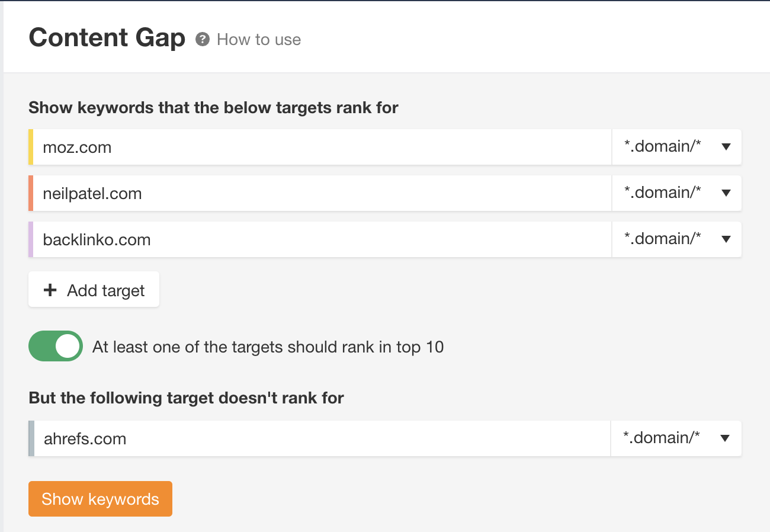This screenshot has width=770, height=532.
Task: Click the gray color bar beside ahrefs.com
Action: point(31,438)
